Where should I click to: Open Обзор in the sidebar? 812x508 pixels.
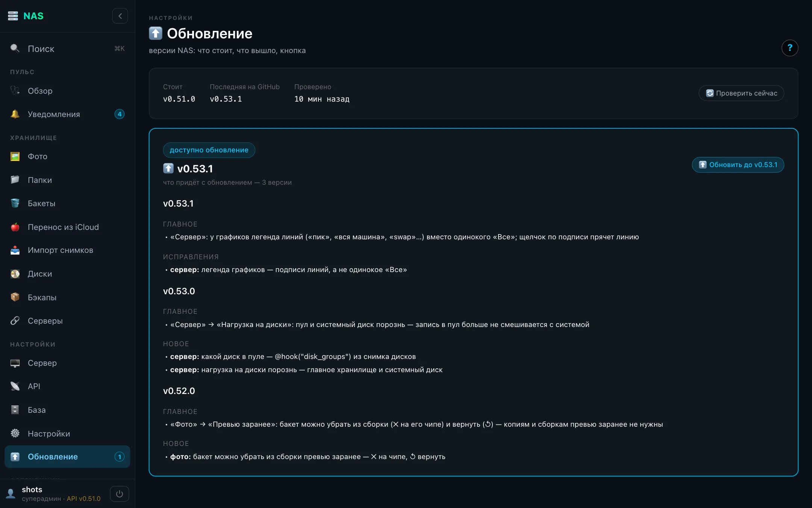pyautogui.click(x=67, y=91)
